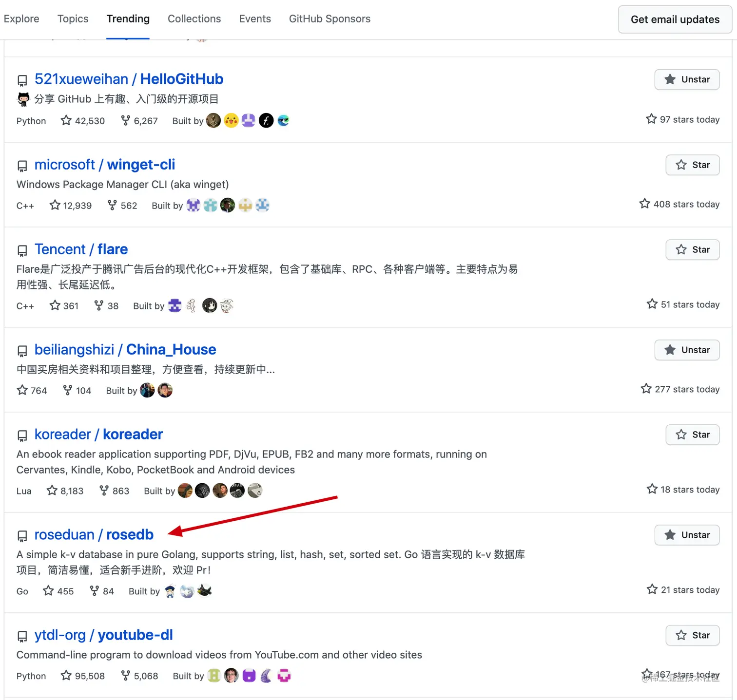View flare forks count 38
This screenshot has width=737, height=700.
click(x=106, y=306)
